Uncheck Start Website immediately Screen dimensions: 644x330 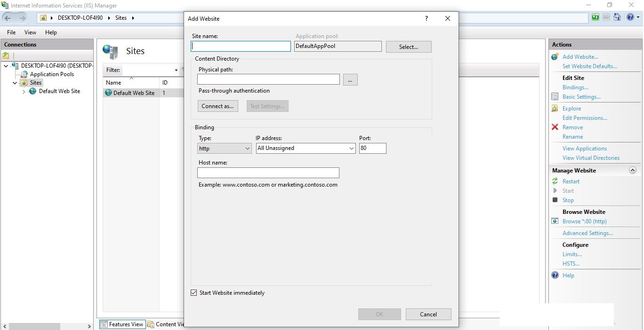[193, 292]
